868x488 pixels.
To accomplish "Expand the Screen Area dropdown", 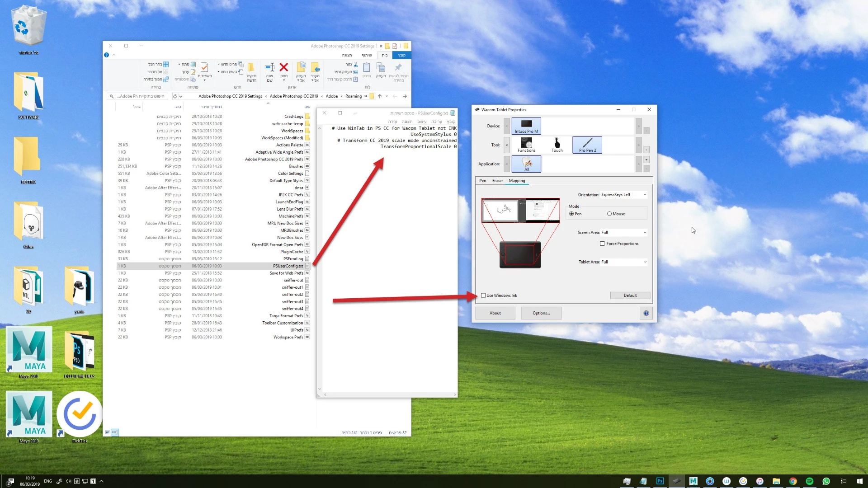I will click(x=624, y=233).
